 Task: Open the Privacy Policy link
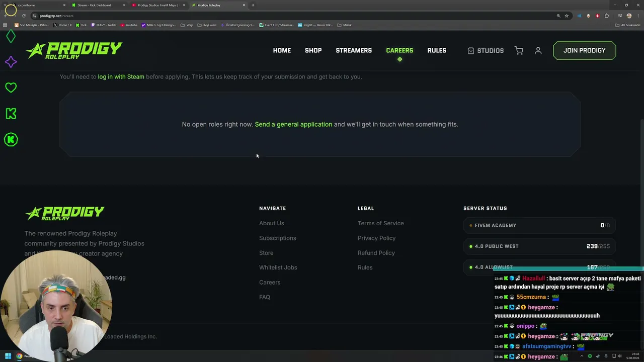tap(377, 238)
